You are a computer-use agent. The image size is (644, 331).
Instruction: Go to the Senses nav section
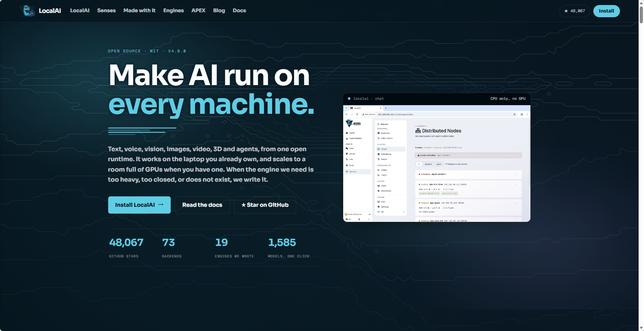coord(106,10)
